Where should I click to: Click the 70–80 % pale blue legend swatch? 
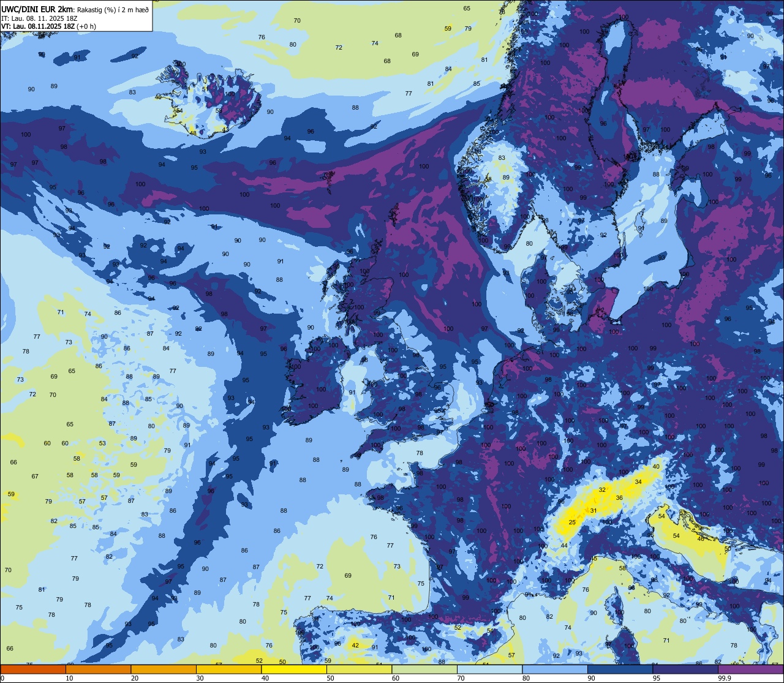(x=489, y=669)
